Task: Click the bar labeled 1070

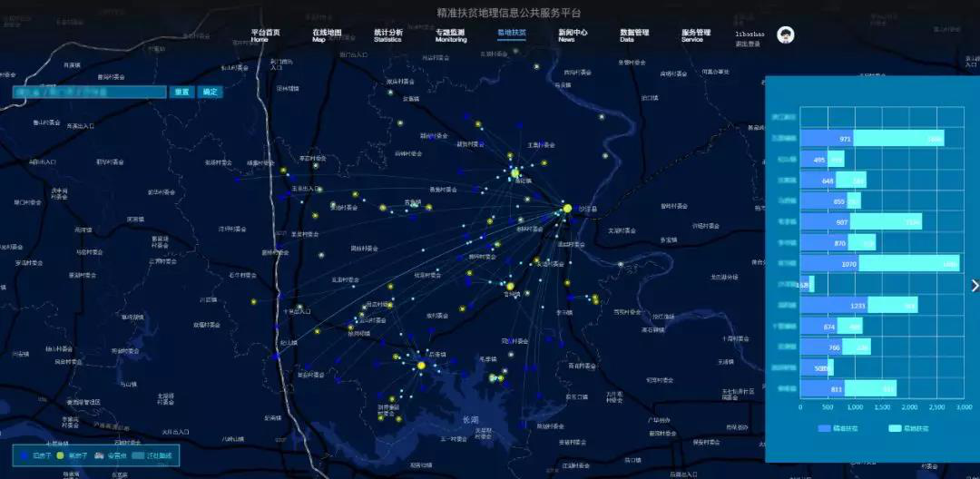Action: [x=829, y=264]
